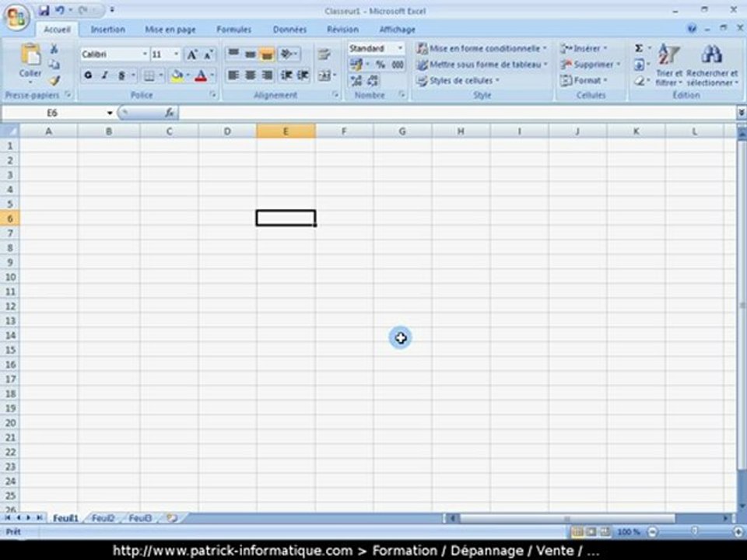
Task: Toggle underline (S) formatting
Action: [x=122, y=75]
